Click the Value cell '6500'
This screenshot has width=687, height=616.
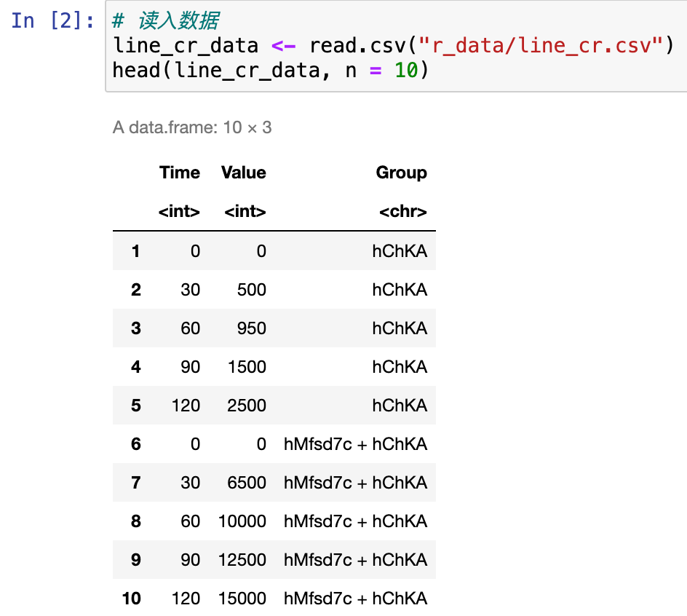[247, 483]
